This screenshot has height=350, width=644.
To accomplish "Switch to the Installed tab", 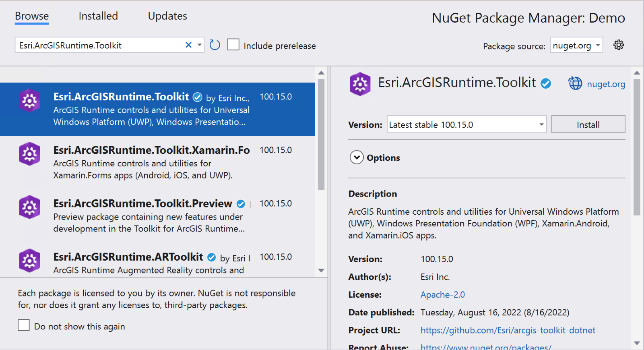I will pyautogui.click(x=98, y=16).
